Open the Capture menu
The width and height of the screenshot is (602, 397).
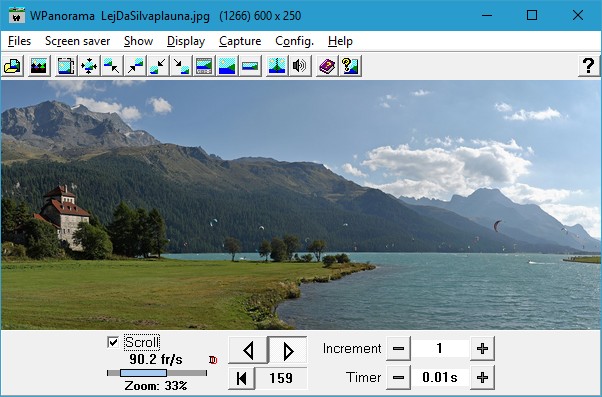point(240,41)
